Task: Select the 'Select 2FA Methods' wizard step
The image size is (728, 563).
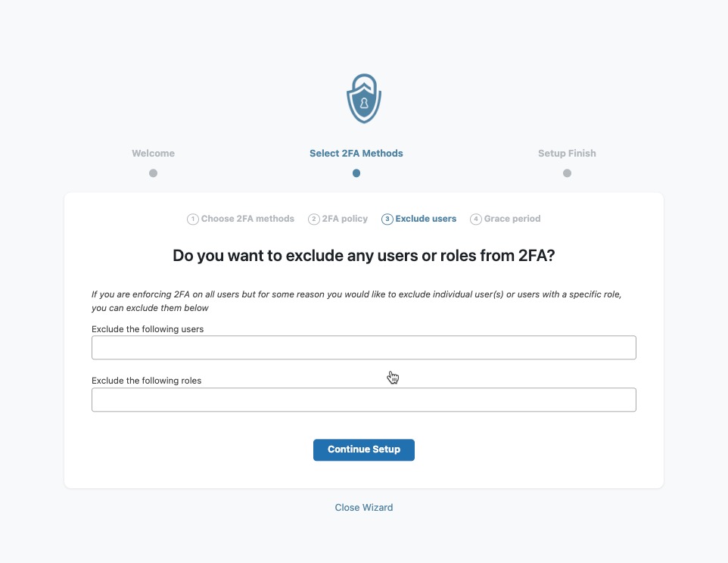Action: click(x=356, y=154)
